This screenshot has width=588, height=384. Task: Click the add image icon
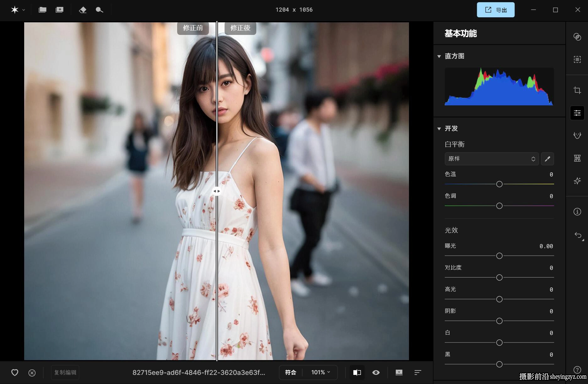point(59,10)
